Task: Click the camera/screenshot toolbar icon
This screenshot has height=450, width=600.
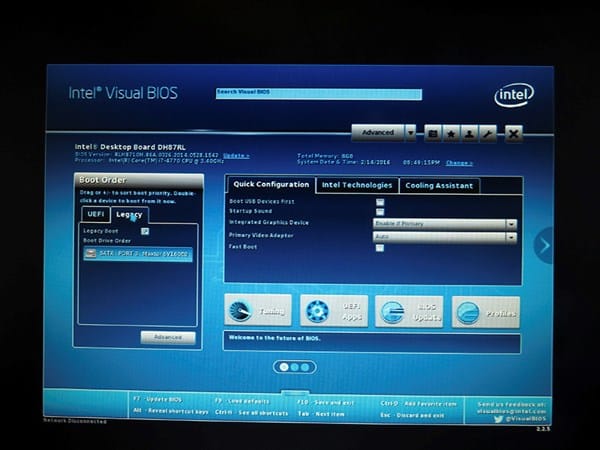Action: [433, 134]
